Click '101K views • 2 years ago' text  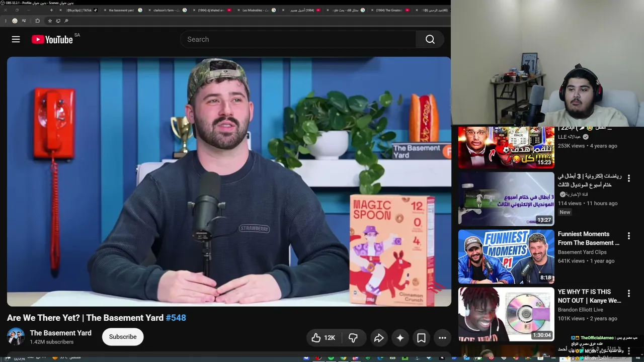[x=587, y=319]
